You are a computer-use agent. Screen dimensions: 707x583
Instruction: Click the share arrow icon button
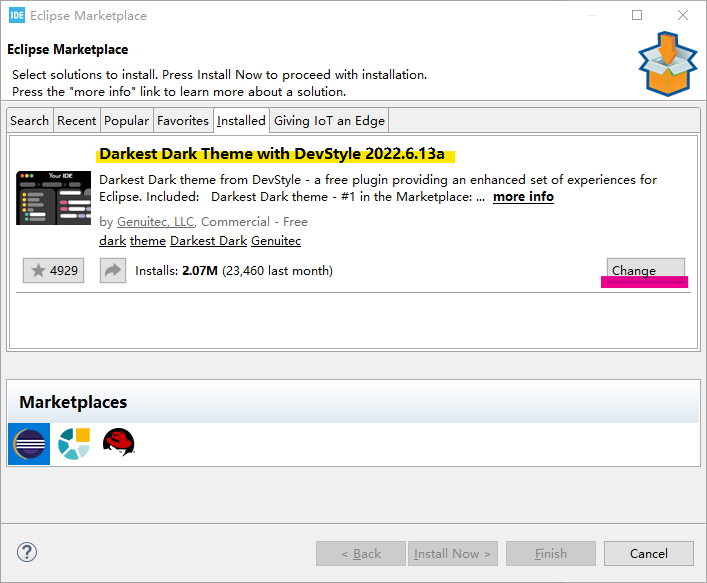[x=113, y=271]
